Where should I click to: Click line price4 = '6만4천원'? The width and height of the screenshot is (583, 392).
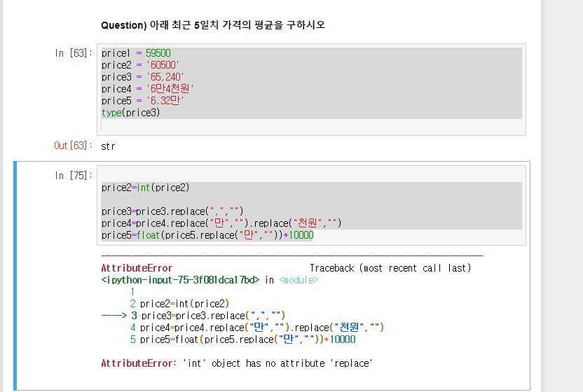tap(148, 89)
